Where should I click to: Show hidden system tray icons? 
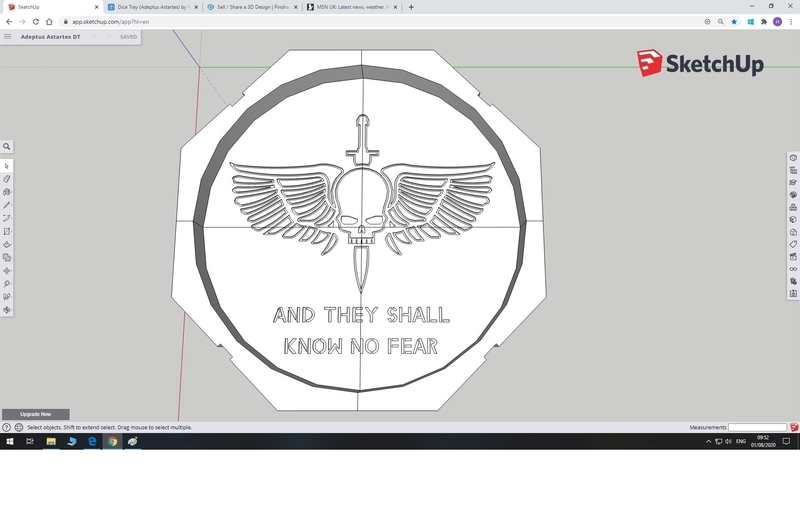click(708, 441)
